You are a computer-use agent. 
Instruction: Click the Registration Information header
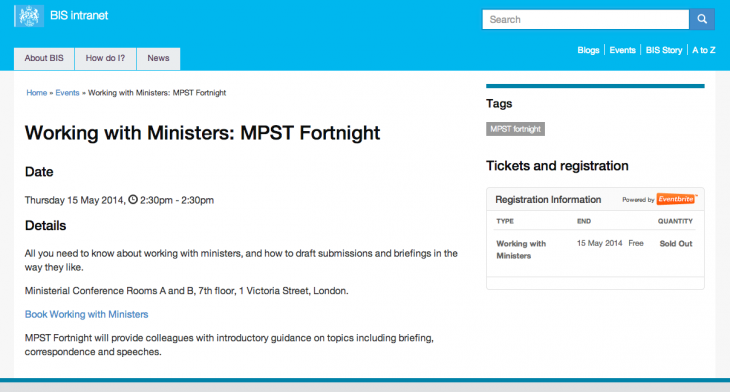coord(548,200)
